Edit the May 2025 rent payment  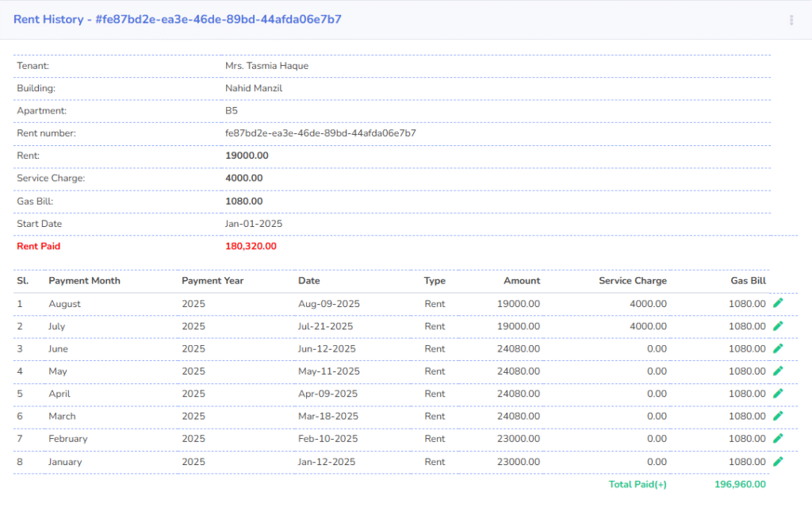click(778, 371)
